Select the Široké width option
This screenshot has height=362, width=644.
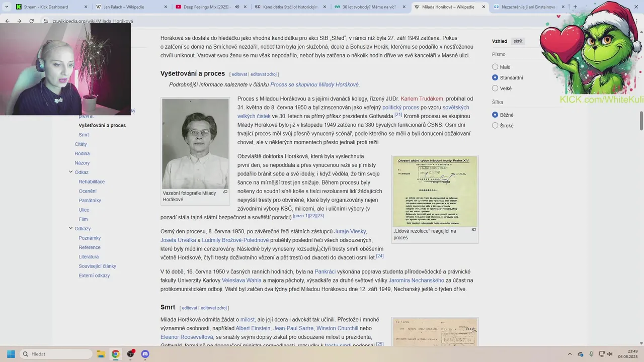click(x=495, y=126)
